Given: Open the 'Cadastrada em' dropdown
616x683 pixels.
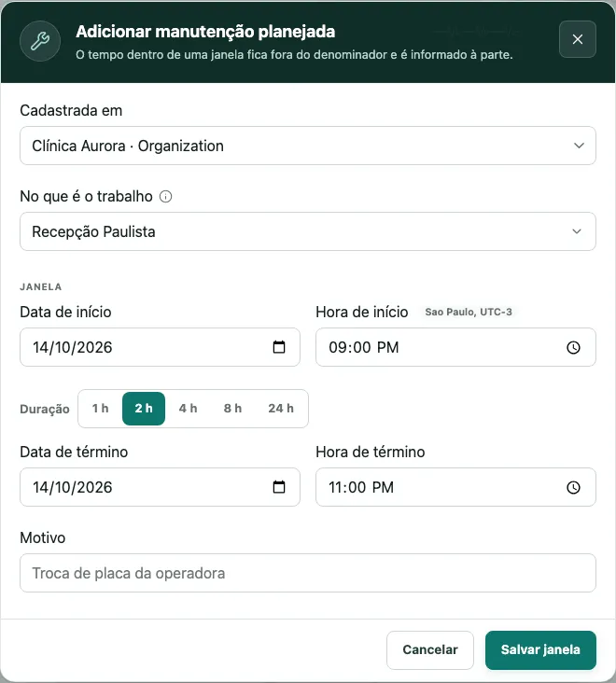Looking at the screenshot, I should click(308, 146).
